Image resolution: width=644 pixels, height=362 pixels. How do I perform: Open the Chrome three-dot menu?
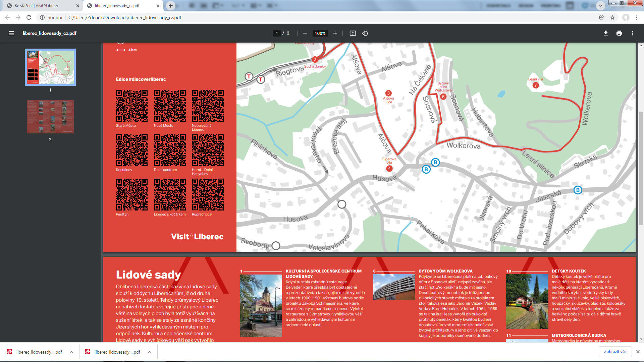[x=637, y=17]
